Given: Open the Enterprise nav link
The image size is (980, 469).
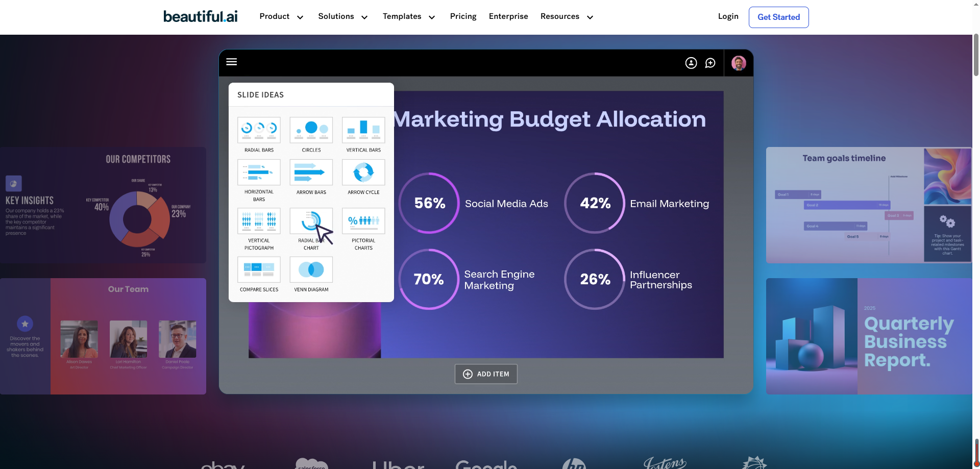Looking at the screenshot, I should click(x=508, y=17).
